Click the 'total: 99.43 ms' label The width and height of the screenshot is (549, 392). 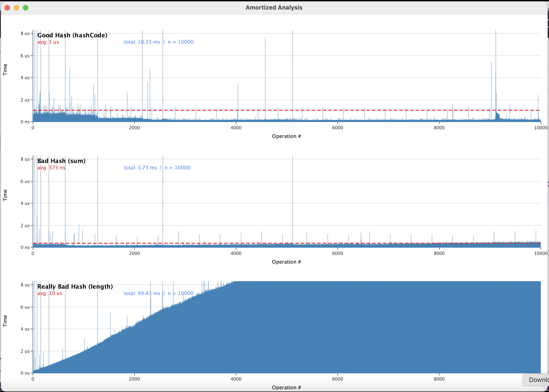click(x=142, y=293)
